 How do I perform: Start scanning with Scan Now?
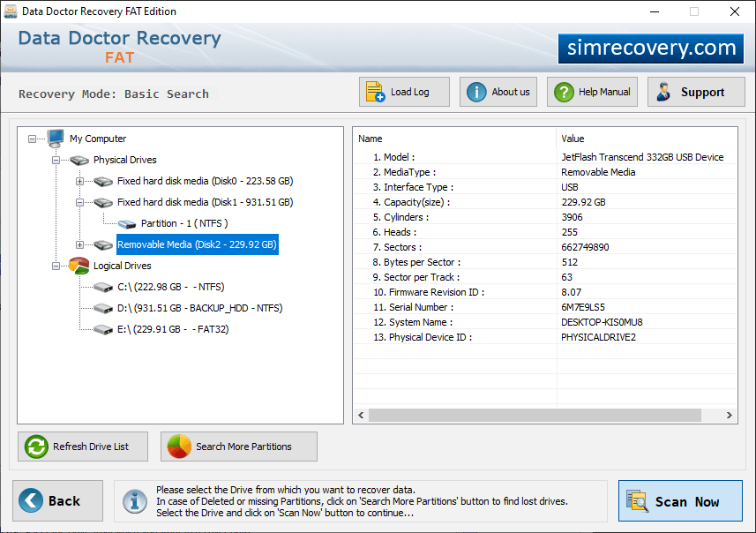(680, 500)
